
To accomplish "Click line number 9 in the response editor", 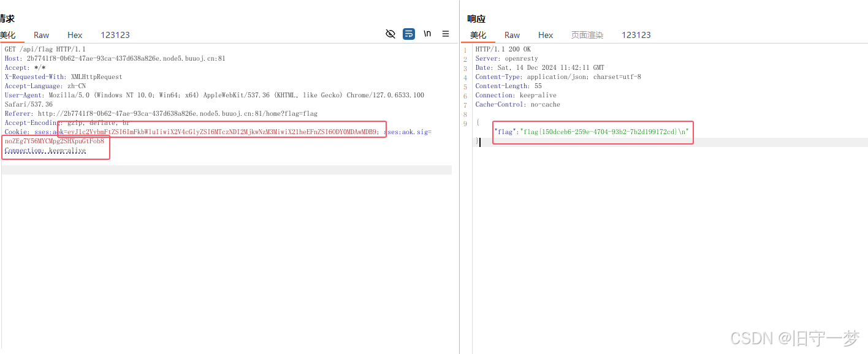I will (465, 122).
